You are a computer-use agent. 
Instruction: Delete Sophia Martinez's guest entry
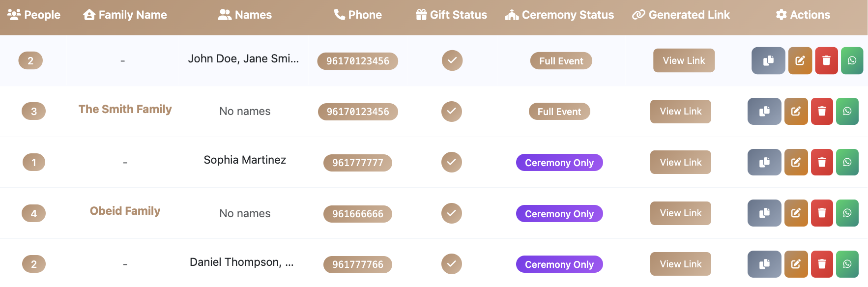(x=822, y=162)
